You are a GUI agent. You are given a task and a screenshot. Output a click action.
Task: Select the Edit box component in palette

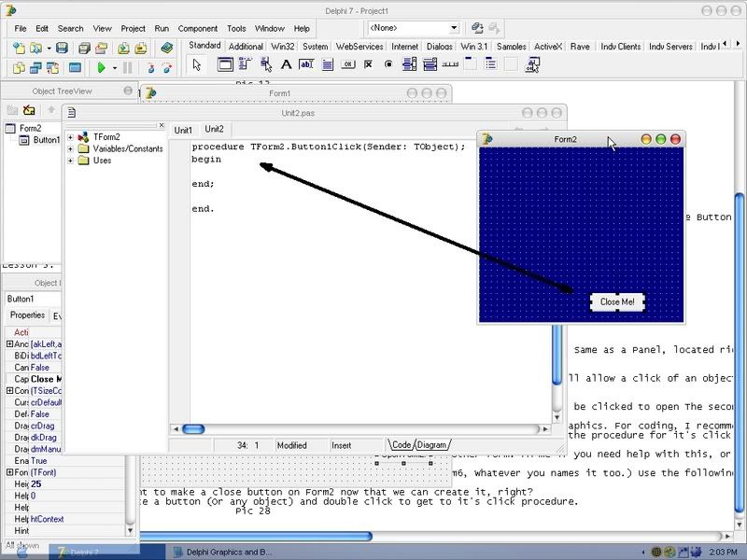[305, 64]
